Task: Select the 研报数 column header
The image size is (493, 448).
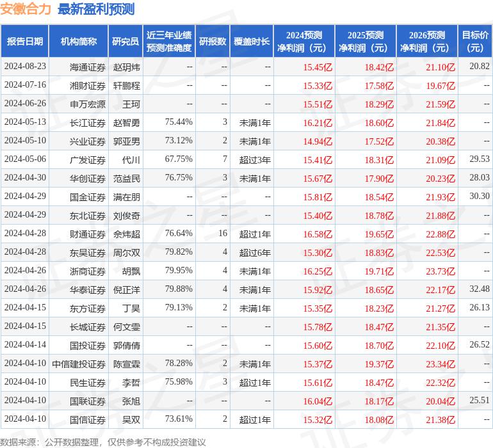Action: [x=213, y=41]
